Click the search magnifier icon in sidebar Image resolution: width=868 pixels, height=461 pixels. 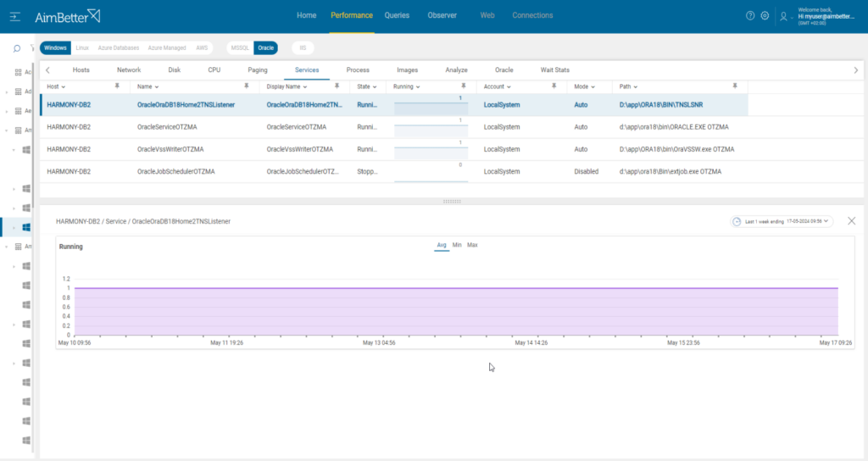click(17, 48)
